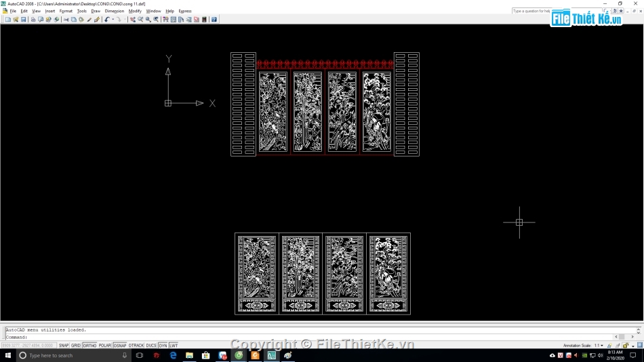Open the QuickCalc calculator icon
This screenshot has width=644, height=362.
[204, 19]
